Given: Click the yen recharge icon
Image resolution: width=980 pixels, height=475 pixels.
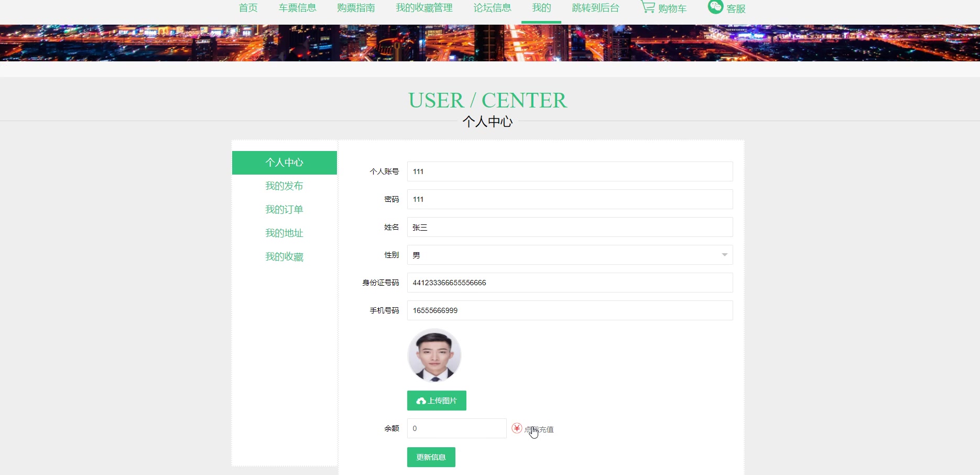Looking at the screenshot, I should (x=517, y=428).
